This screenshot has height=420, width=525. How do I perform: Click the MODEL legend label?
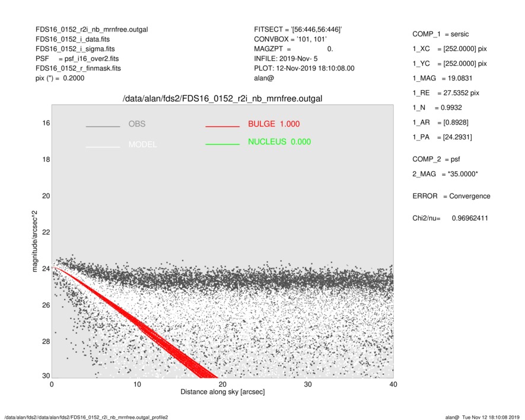pos(142,145)
